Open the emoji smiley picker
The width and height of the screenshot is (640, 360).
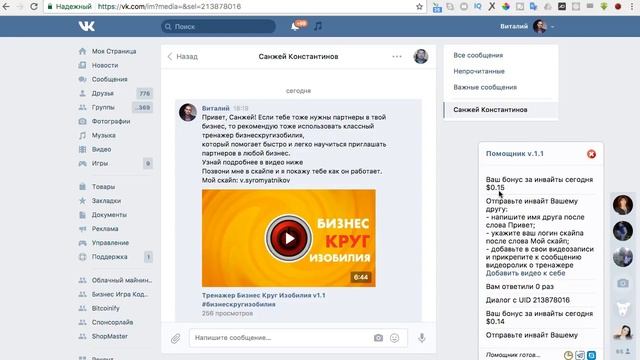click(394, 338)
